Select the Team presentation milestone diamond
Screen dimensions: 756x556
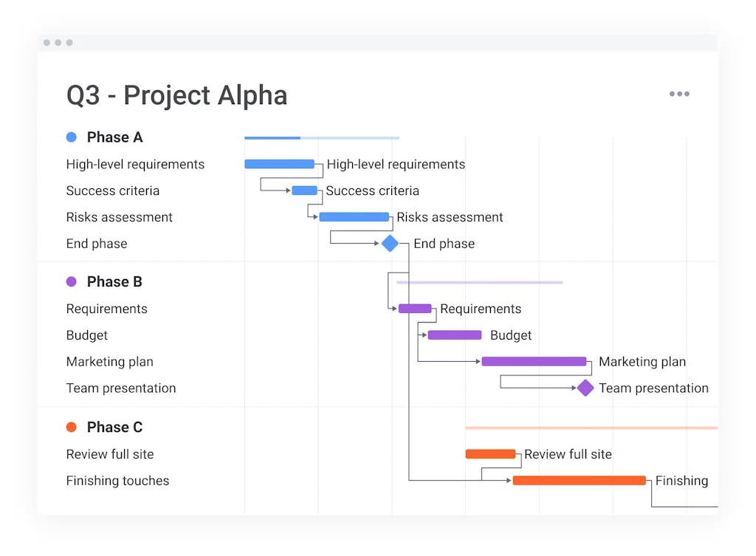tap(585, 388)
